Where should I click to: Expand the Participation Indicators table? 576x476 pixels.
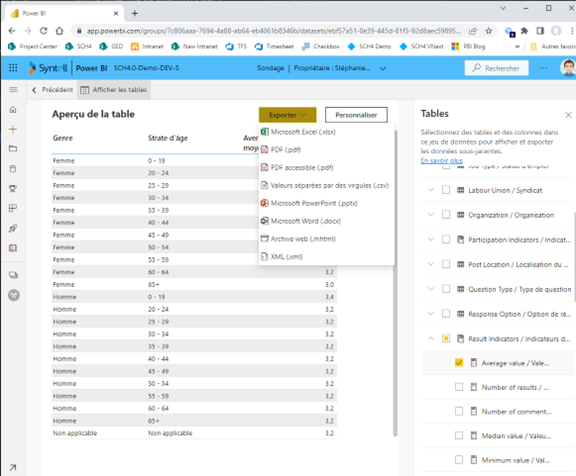point(431,239)
